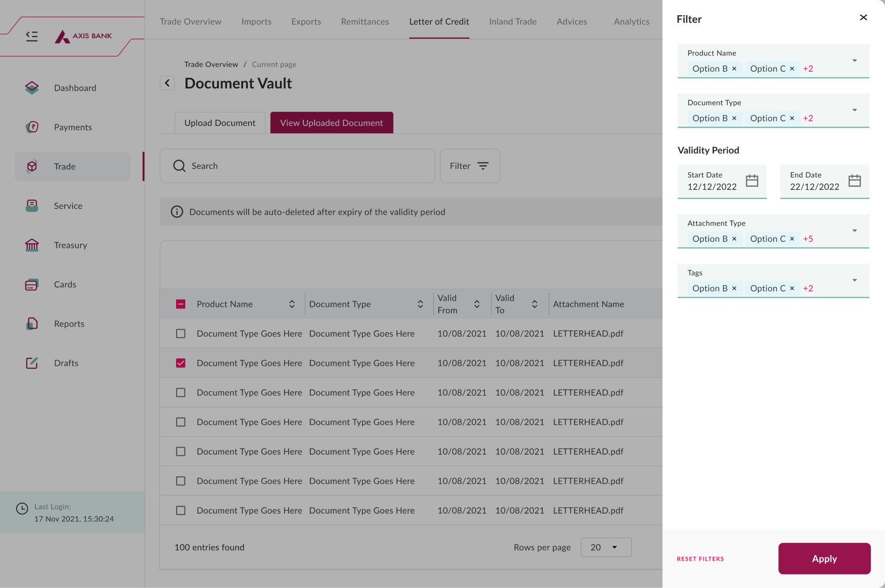Collapse the sidebar using the hamburger icon

[x=32, y=36]
